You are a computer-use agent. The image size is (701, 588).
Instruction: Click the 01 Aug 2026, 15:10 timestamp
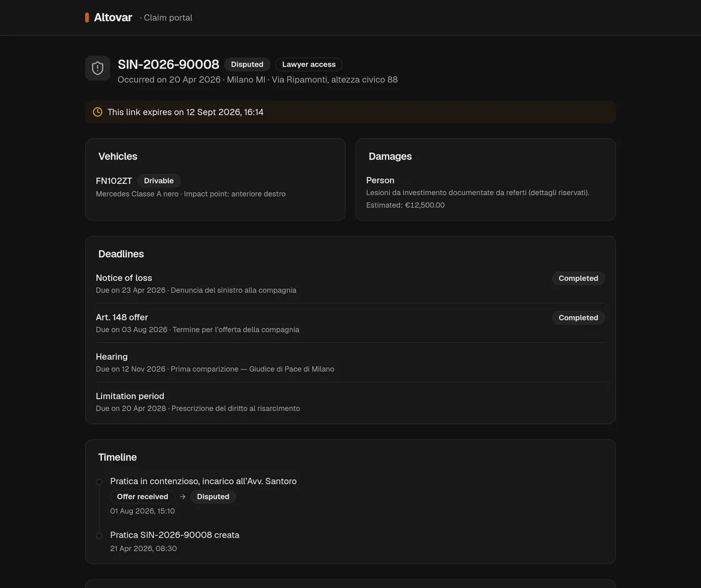pos(143,511)
